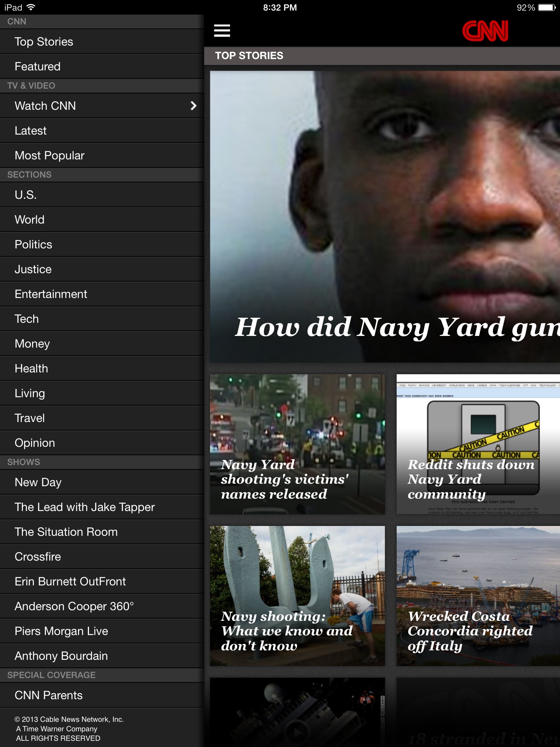Screen dimensions: 560x747
Task: Tap the 2013 Cable News Network copyright text
Action: click(x=69, y=719)
